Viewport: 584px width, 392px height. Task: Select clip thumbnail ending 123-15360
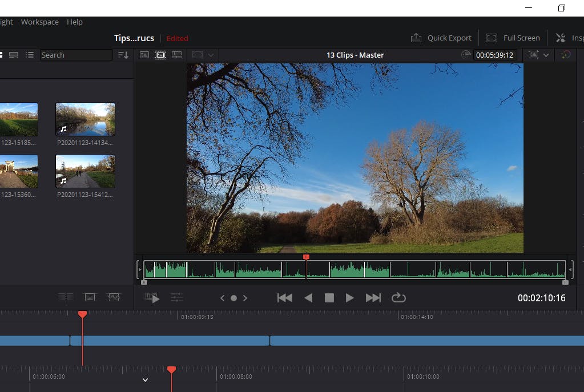point(19,171)
